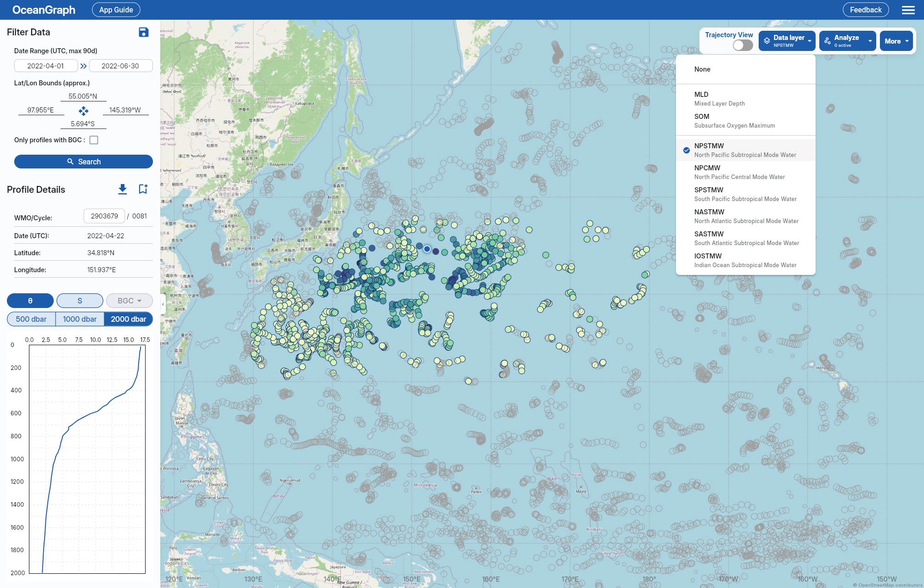Click the layers icon in Data layer
The image size is (924, 588).
(x=767, y=41)
